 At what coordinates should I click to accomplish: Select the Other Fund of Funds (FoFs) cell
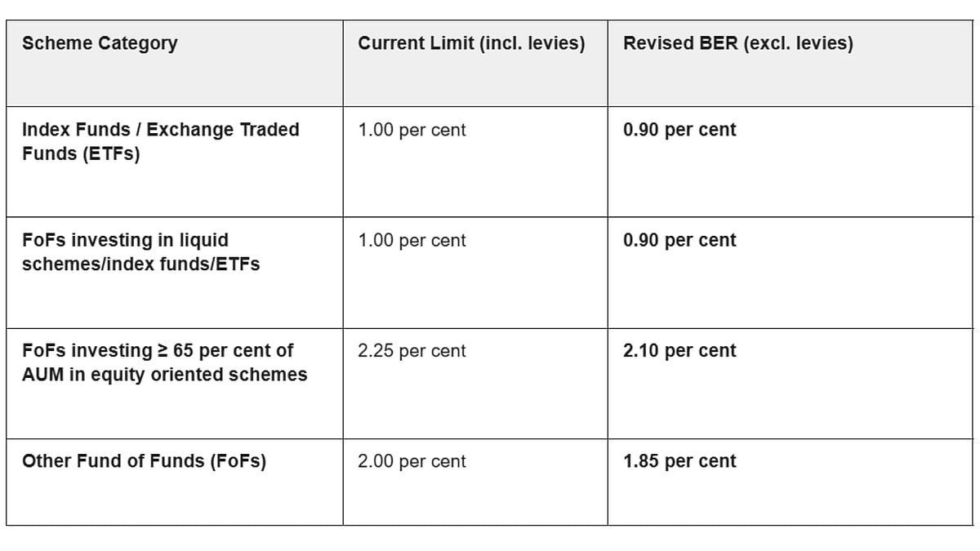pyautogui.click(x=144, y=461)
